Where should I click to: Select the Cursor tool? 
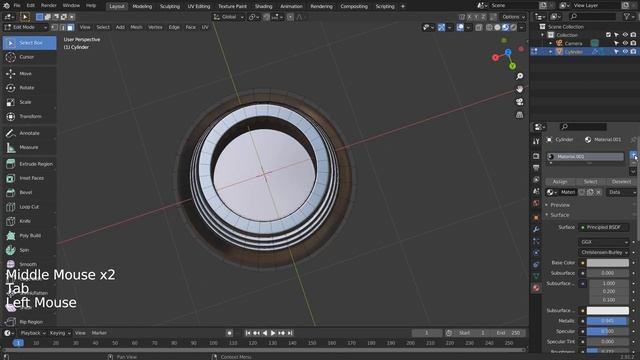[29, 57]
